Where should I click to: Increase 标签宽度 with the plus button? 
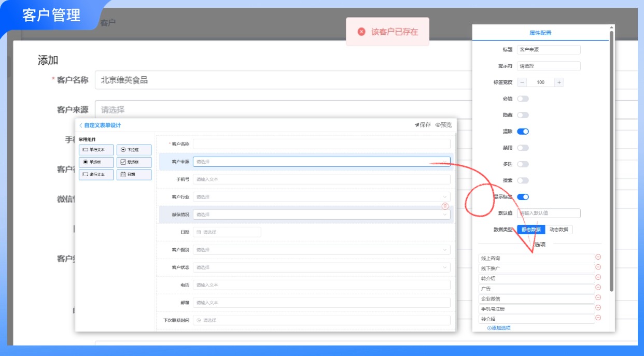559,82
